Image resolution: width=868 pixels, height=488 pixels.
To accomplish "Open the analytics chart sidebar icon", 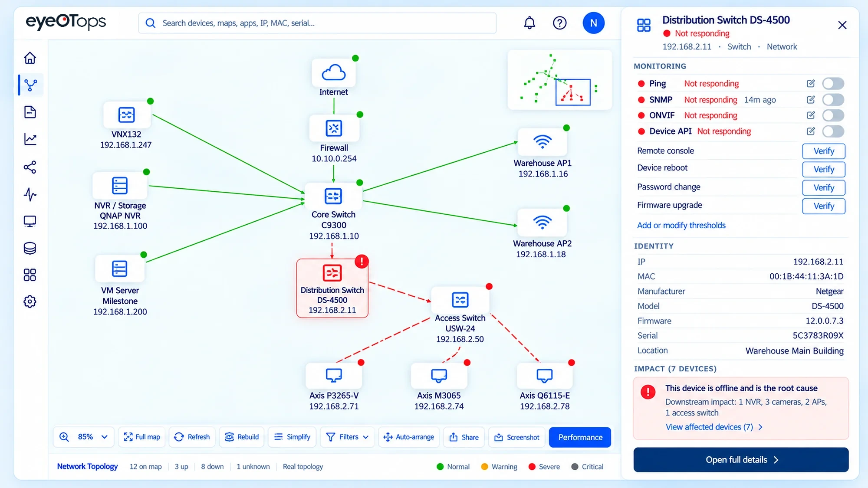I will click(30, 139).
